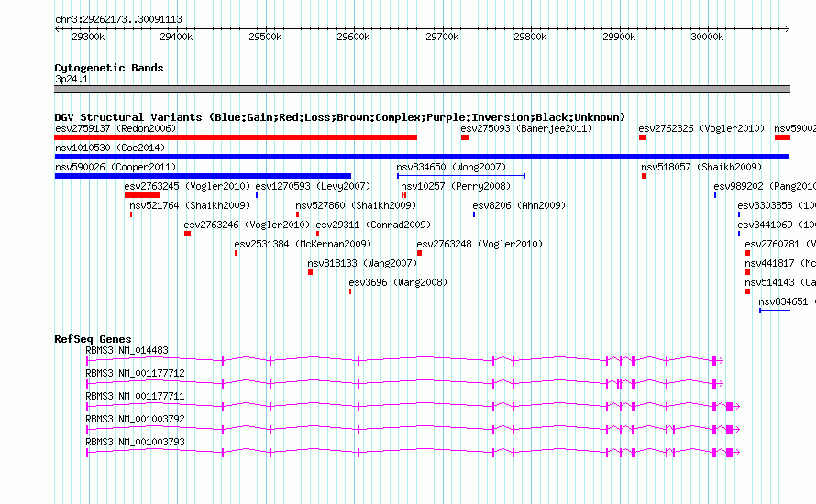Screen dimensions: 816x504
Task: Click the DGV Structural Variants track title
Action: pos(340,117)
